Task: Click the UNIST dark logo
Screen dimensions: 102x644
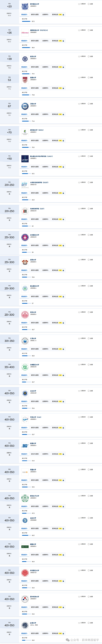Action: pyautogui.click(x=25, y=159)
